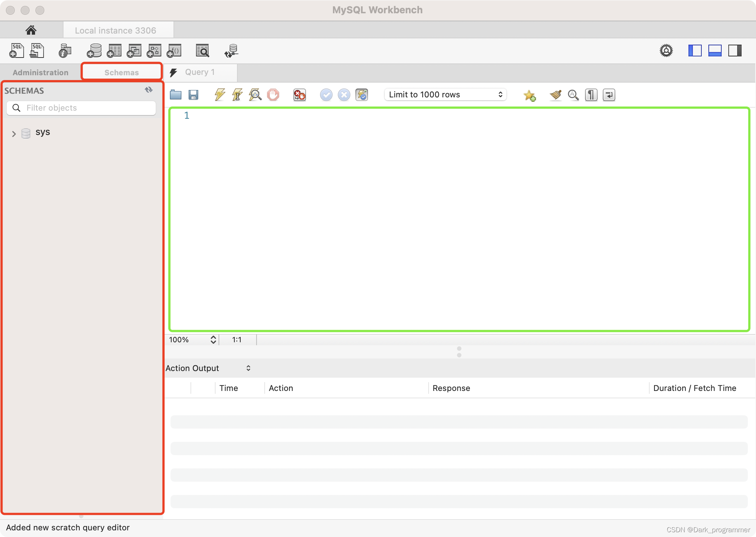Click the Execute Query lightning bolt icon
Viewport: 756px width, 537px height.
220,95
